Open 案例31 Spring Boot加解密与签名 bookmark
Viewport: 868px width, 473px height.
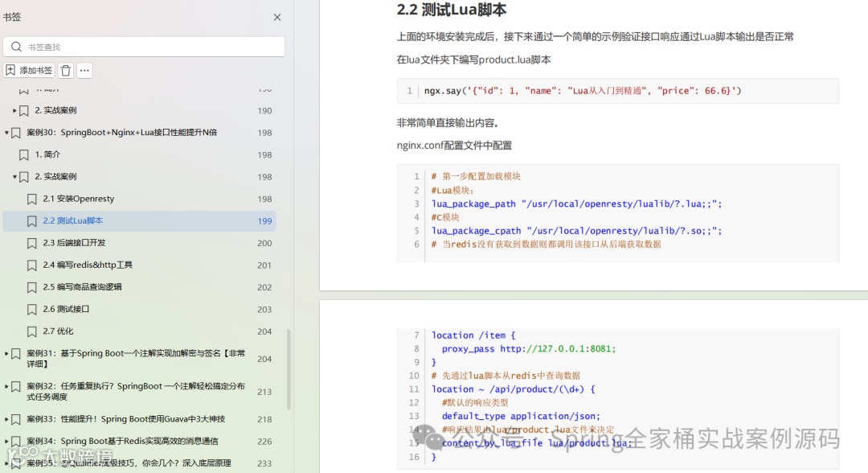click(136, 358)
